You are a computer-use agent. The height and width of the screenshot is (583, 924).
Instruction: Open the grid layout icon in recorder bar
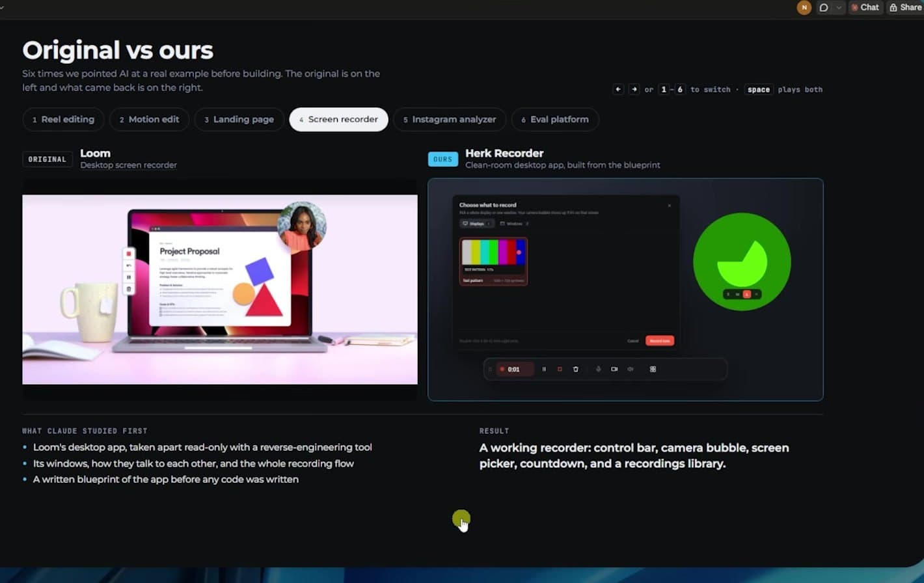pyautogui.click(x=653, y=369)
